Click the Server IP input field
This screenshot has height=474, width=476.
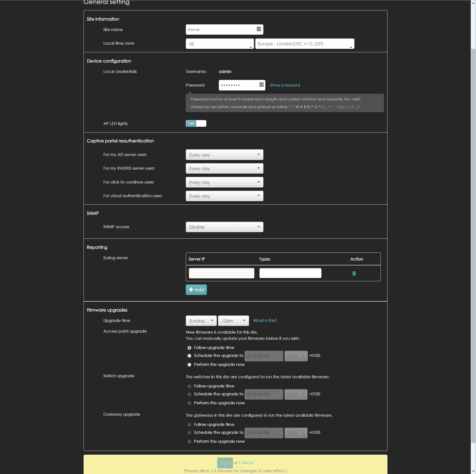pyautogui.click(x=221, y=273)
